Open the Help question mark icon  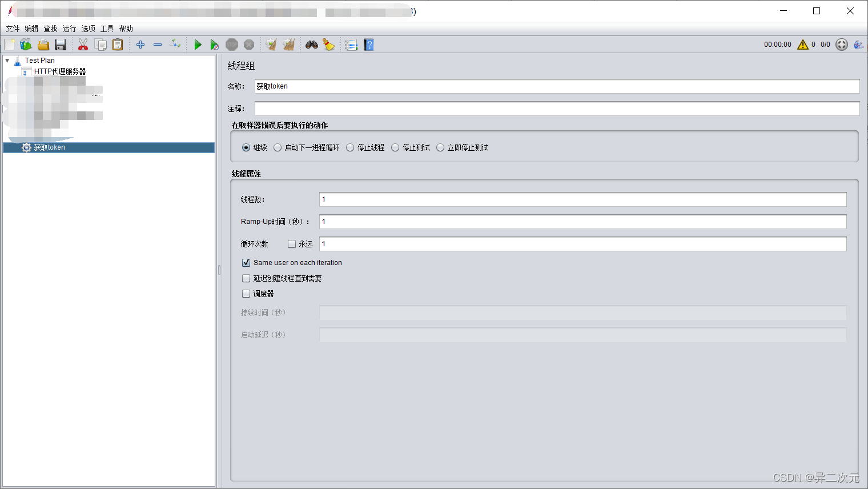click(x=369, y=45)
